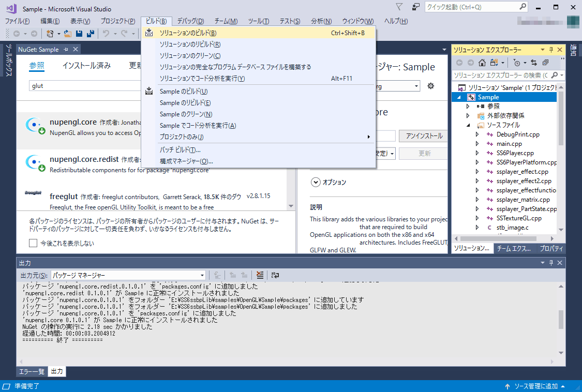Viewport: 582px width, 392px height.
Task: Switch to the エラー一覧 tab
Action: tap(32, 371)
